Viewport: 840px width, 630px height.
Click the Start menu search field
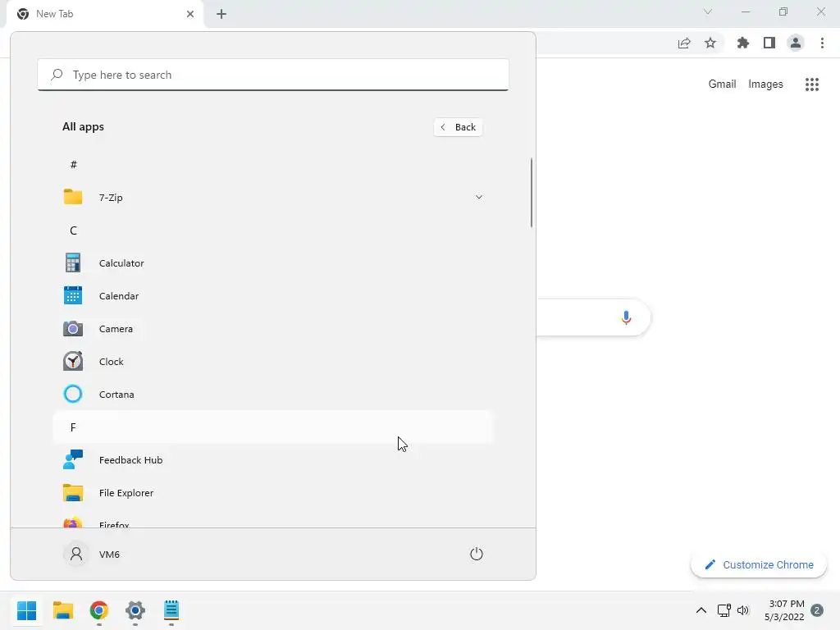click(273, 75)
